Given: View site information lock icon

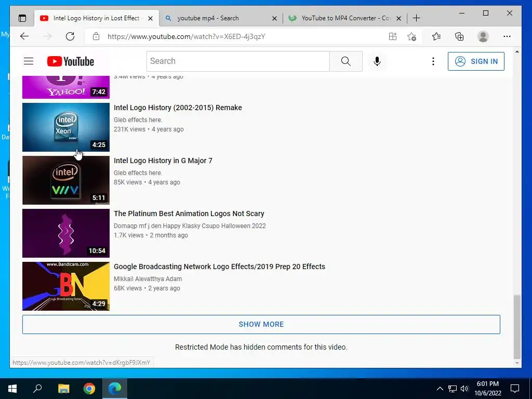Looking at the screenshot, I should [x=96, y=36].
